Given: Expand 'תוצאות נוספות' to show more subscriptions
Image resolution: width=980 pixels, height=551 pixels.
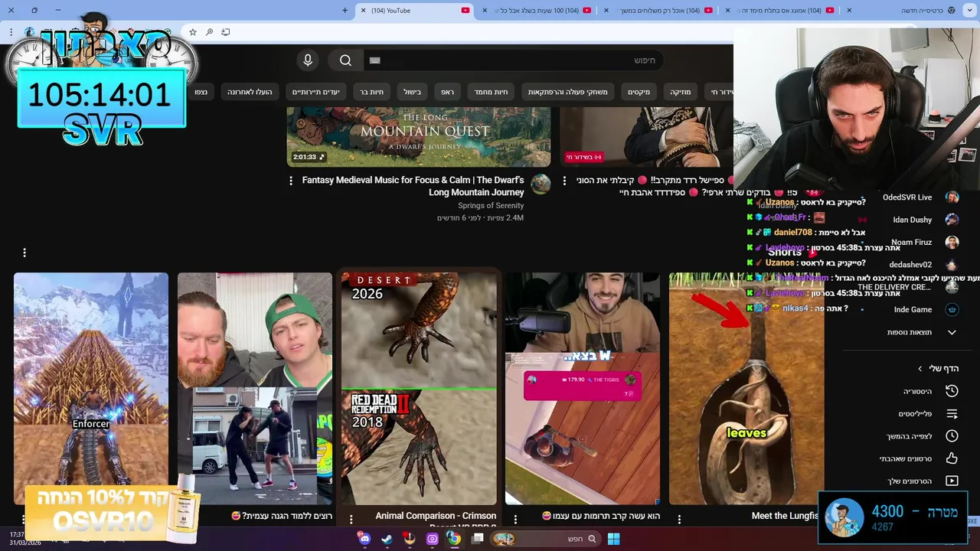Looking at the screenshot, I should (919, 332).
